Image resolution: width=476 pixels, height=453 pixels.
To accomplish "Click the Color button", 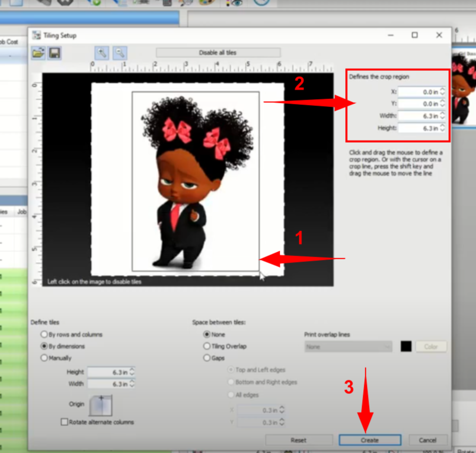I will point(431,347).
